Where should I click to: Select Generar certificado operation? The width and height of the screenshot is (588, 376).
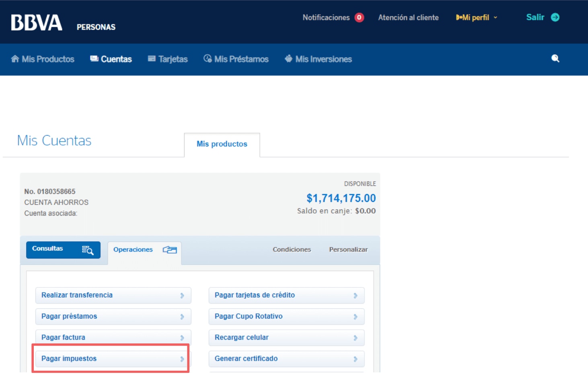[x=286, y=359]
